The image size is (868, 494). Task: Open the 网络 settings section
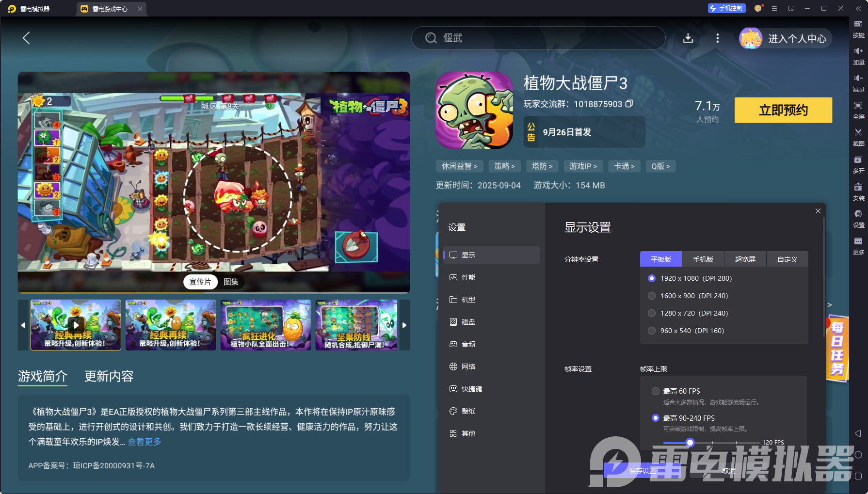(492, 367)
